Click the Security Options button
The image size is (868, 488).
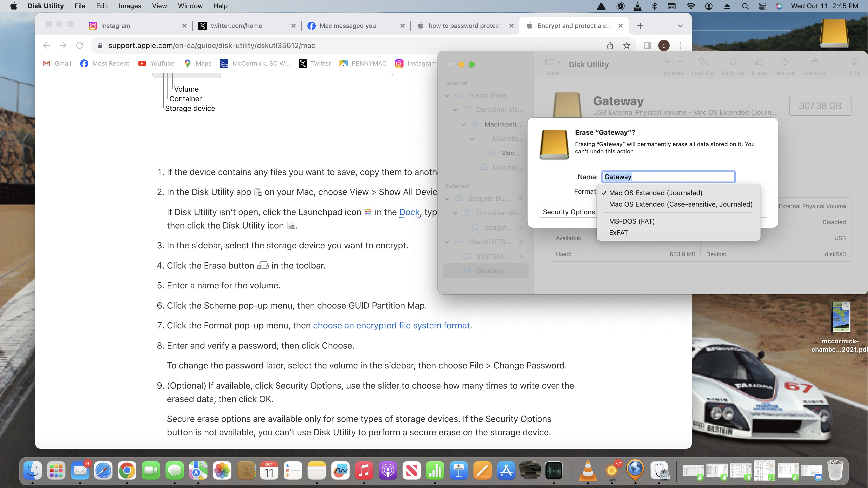[x=569, y=212]
